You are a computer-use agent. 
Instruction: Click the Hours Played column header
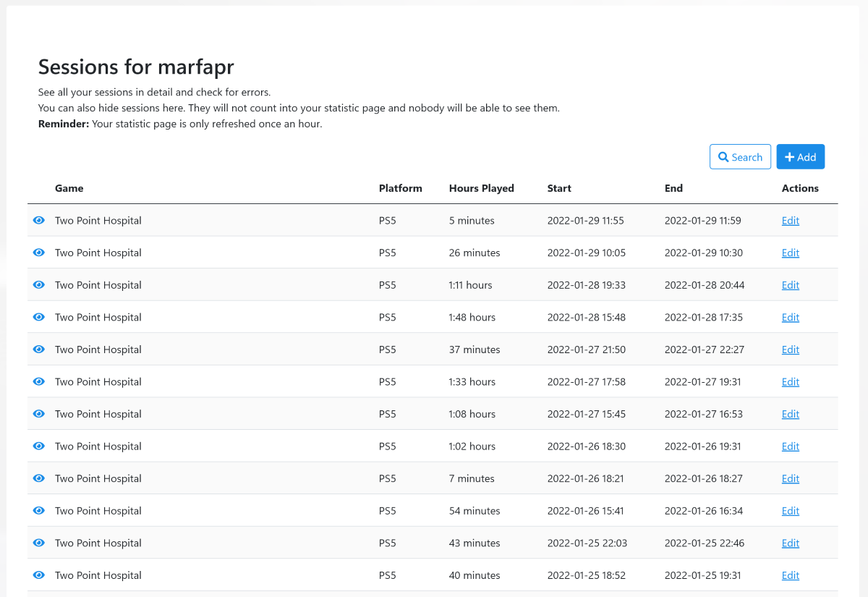pyautogui.click(x=481, y=188)
